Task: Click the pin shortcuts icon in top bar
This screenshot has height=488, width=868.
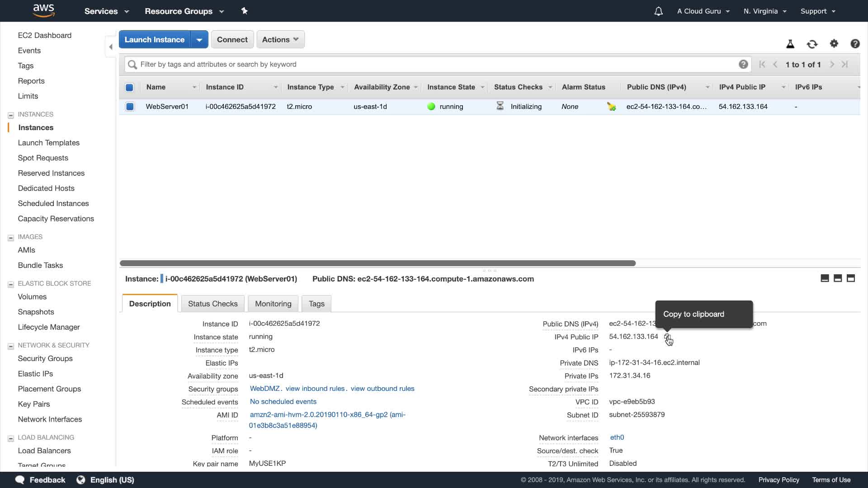Action: (x=245, y=11)
